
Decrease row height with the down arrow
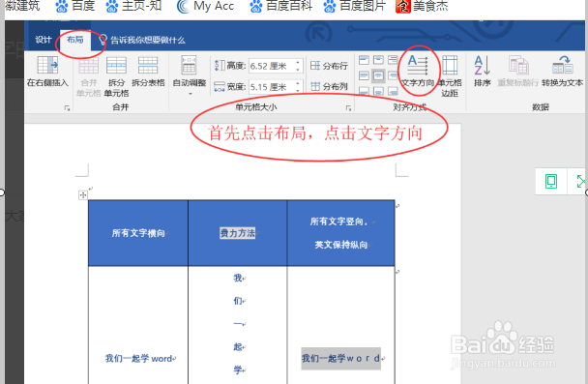click(298, 70)
